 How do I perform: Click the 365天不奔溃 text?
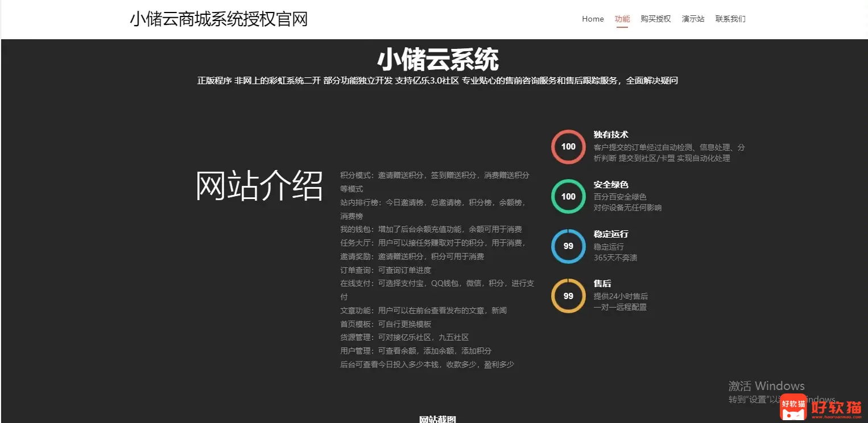point(615,258)
